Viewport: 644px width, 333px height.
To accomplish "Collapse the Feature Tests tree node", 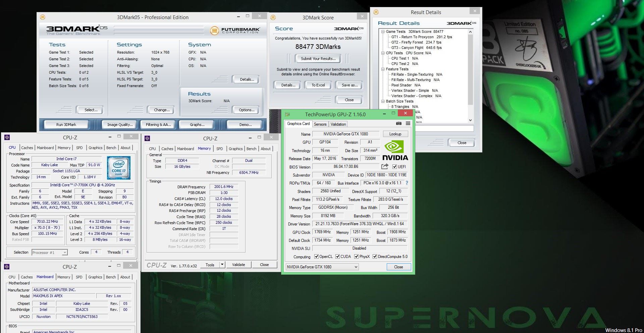I will (383, 69).
